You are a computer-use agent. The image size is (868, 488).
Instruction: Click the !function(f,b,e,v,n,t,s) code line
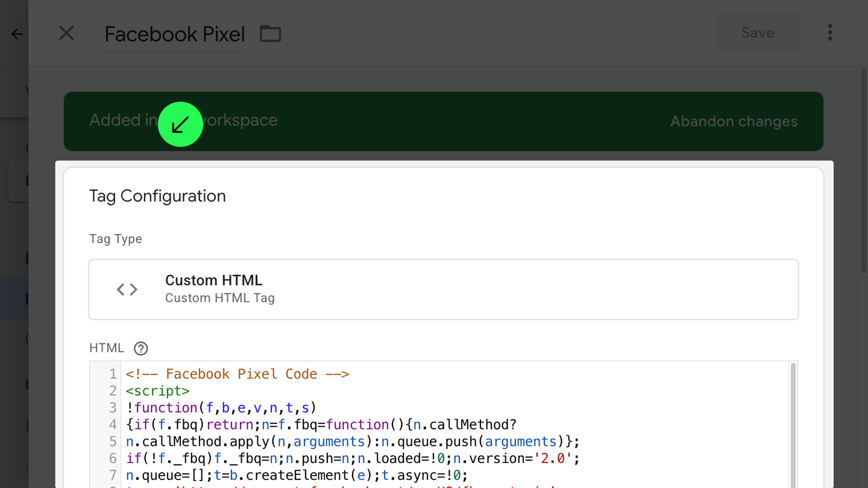pyautogui.click(x=221, y=408)
